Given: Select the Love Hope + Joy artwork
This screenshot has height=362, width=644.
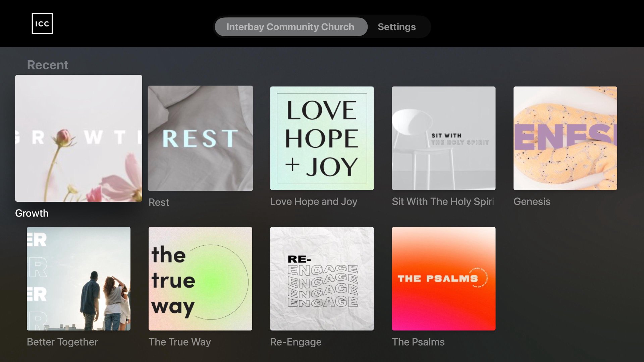Looking at the screenshot, I should click(322, 138).
